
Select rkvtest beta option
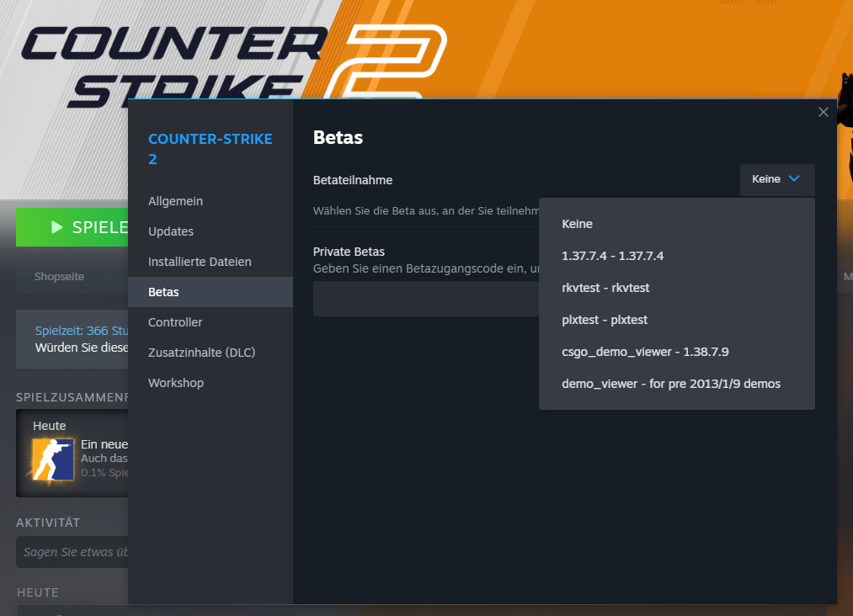point(677,288)
